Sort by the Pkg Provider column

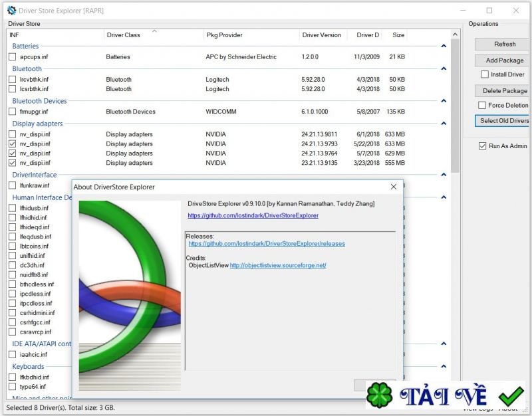coord(251,35)
